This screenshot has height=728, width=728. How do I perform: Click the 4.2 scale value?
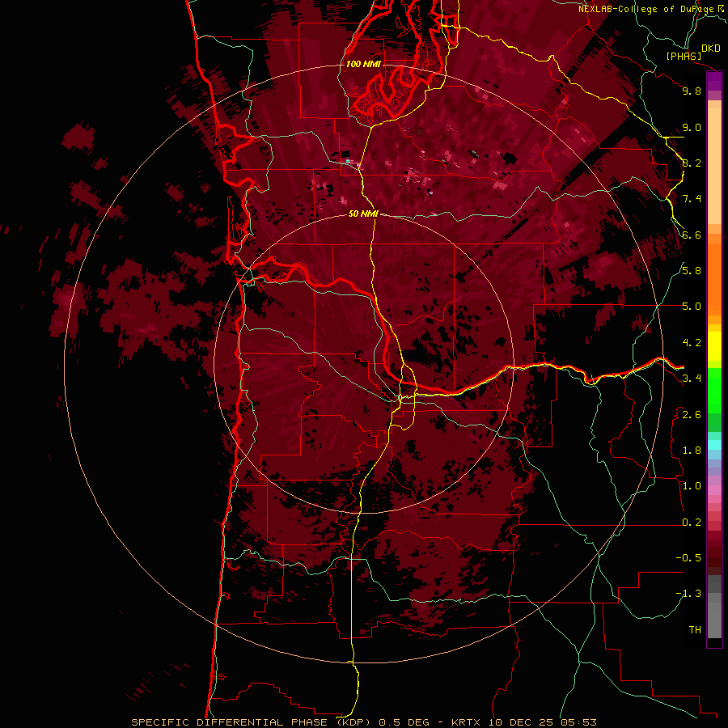tap(692, 343)
